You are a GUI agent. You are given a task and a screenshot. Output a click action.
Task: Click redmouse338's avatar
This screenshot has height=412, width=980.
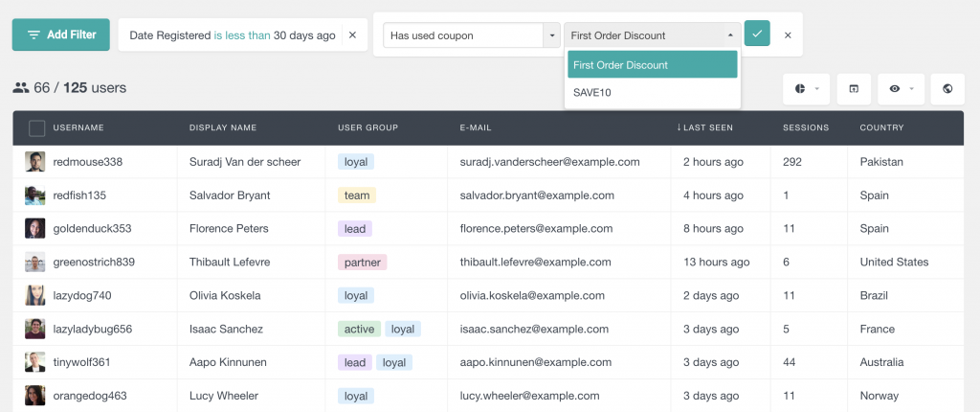click(x=35, y=162)
